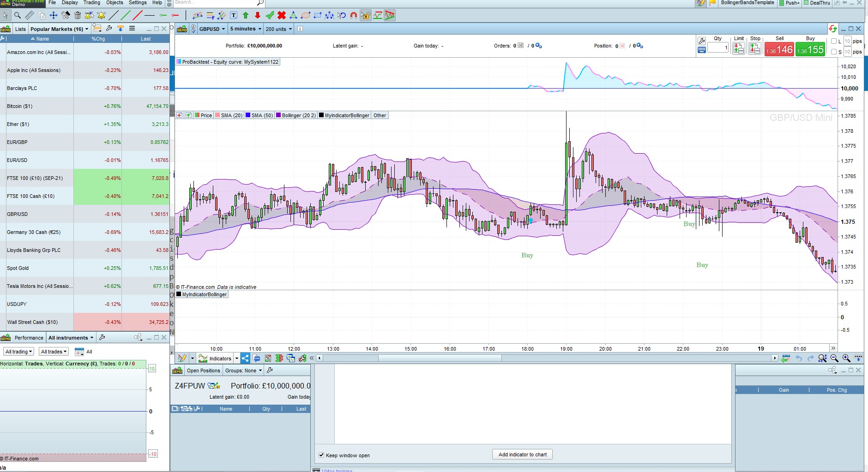Image resolution: width=868 pixels, height=472 pixels.
Task: Click the red magnet snap icon
Action: (x=354, y=15)
